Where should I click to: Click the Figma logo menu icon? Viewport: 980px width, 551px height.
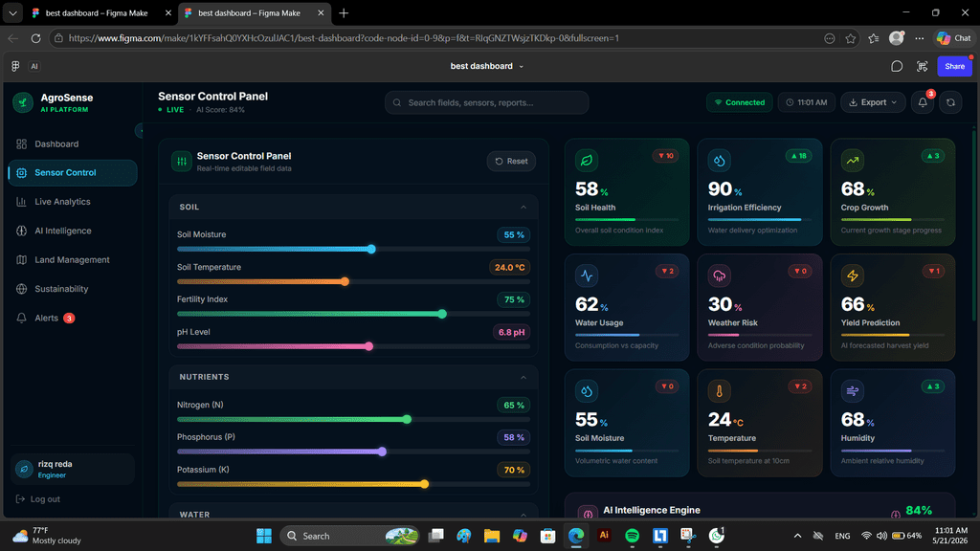[15, 66]
